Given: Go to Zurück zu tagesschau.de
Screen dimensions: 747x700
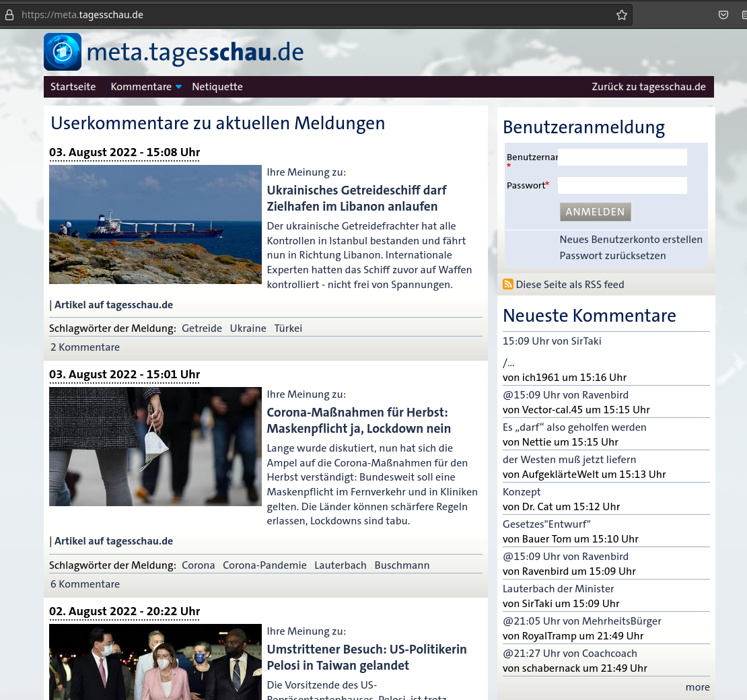Looking at the screenshot, I should [x=648, y=87].
